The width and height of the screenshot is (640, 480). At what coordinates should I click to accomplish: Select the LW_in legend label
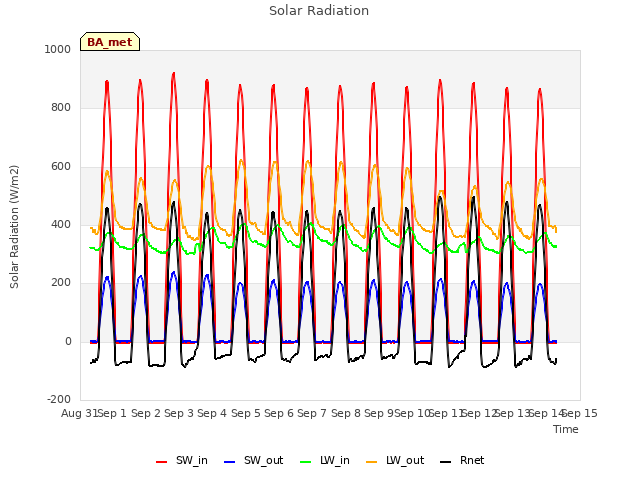[x=335, y=460]
